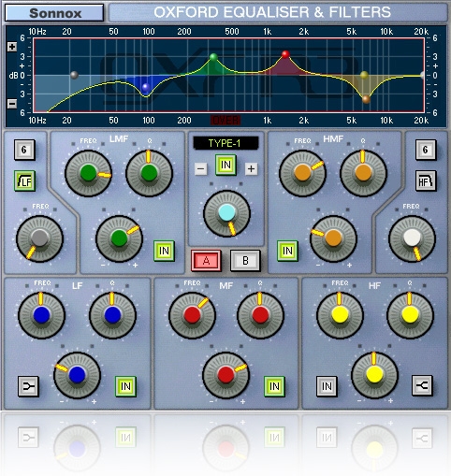Click the LF gain blue knob
Viewport: 451px width, 476px height.
77,375
